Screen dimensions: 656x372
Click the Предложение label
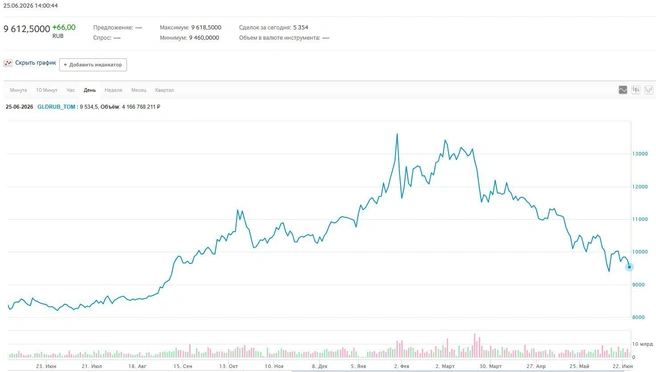[113, 28]
